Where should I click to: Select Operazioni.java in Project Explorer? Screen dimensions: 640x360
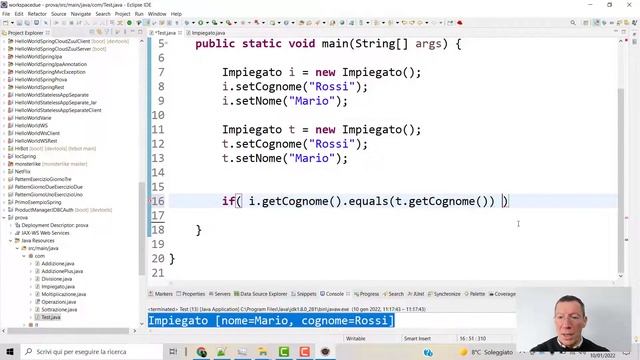[58, 302]
